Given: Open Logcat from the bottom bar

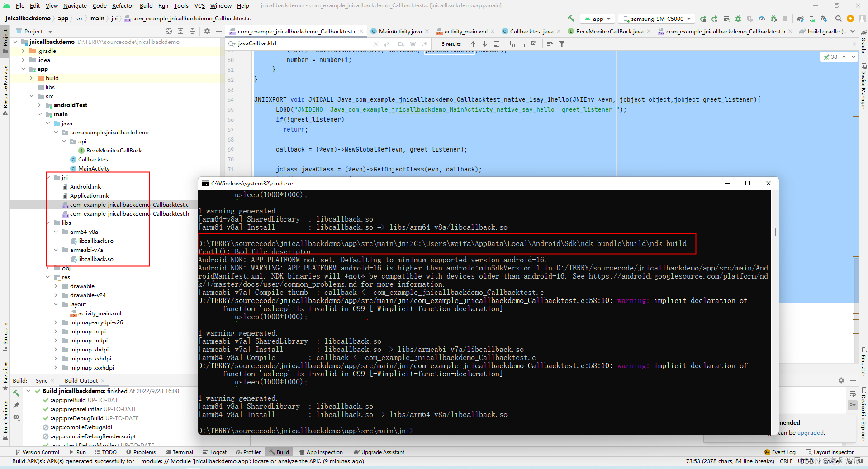Looking at the screenshot, I should pos(215,452).
